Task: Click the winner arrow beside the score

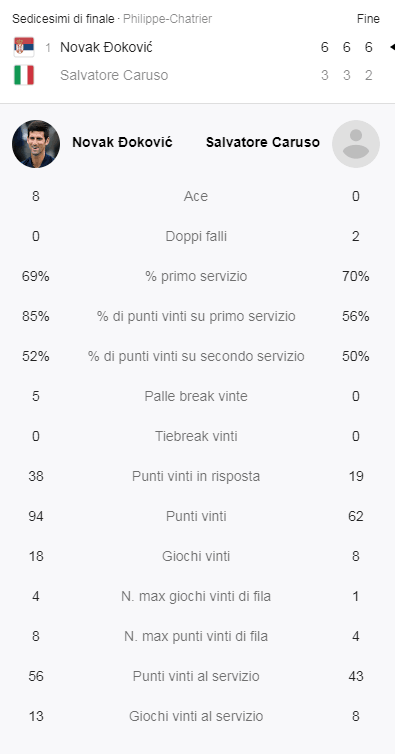Action: 392,47
